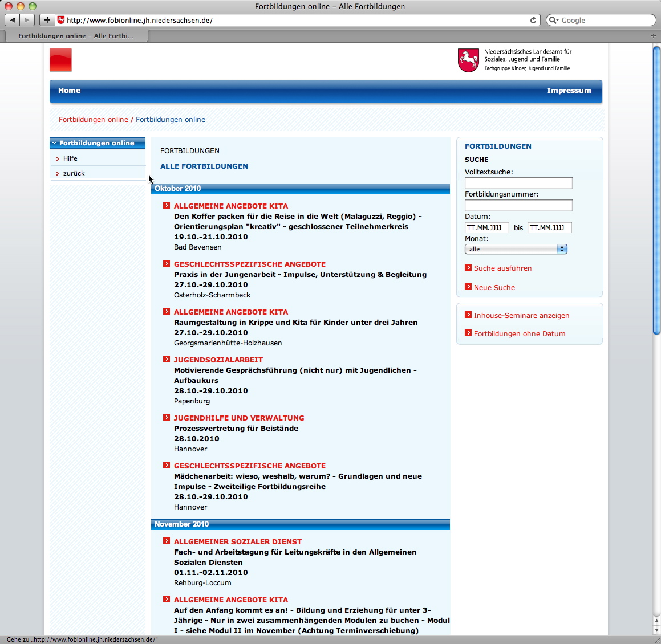Click the red square logo at top left
The width and height of the screenshot is (661, 644).
point(60,60)
